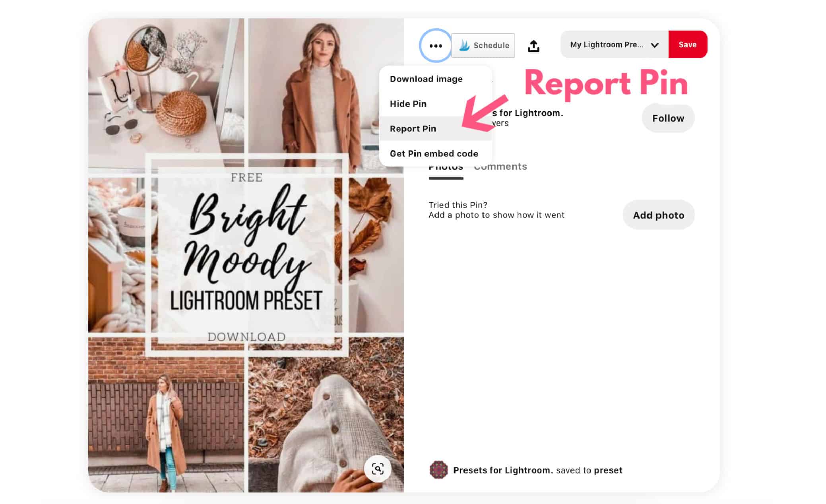Click the Tailwind Schedule button
This screenshot has height=504, width=826.
tap(483, 45)
